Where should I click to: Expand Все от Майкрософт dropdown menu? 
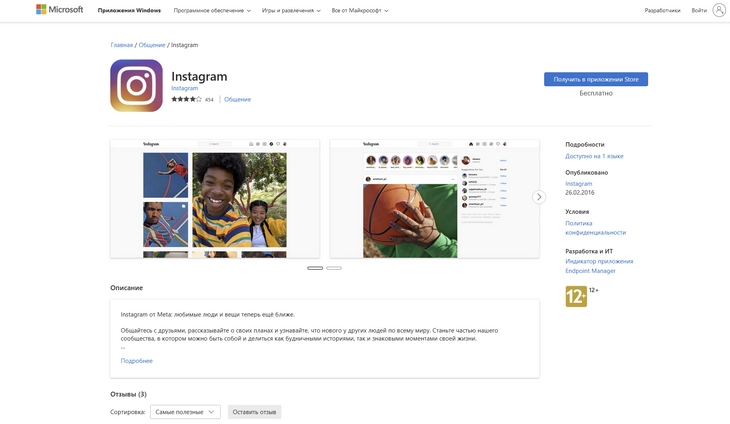pyautogui.click(x=360, y=10)
